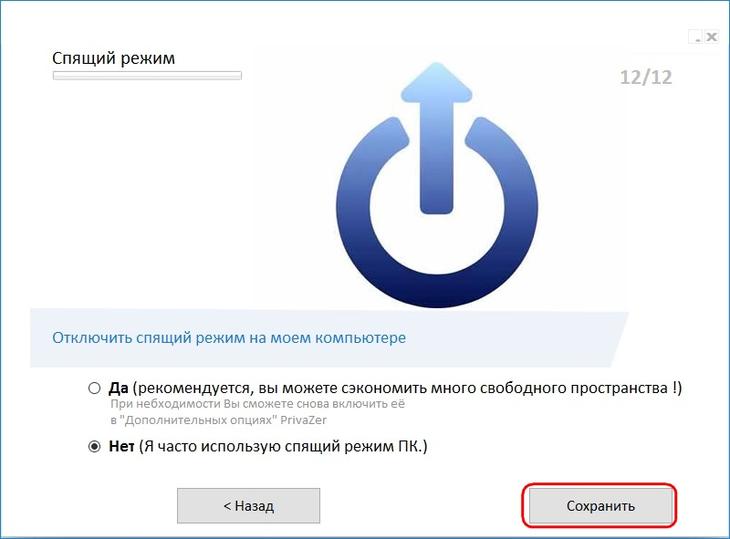Close the PrivaZer wizard window

[711, 37]
